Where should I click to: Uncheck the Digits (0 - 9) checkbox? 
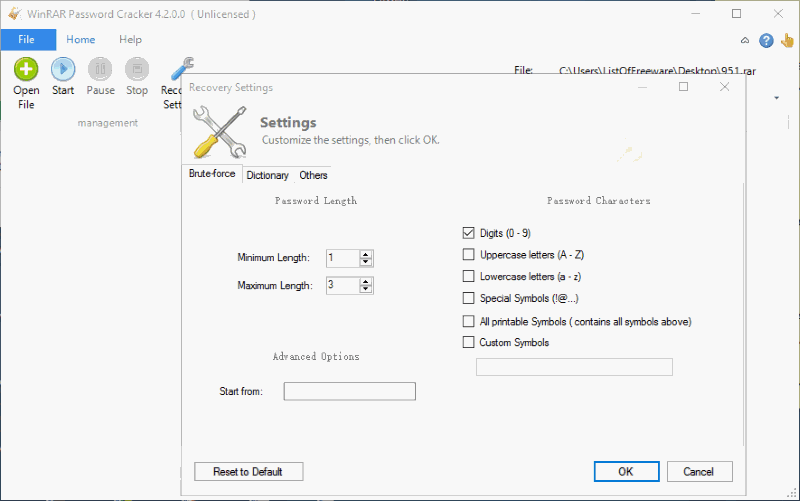click(x=468, y=233)
